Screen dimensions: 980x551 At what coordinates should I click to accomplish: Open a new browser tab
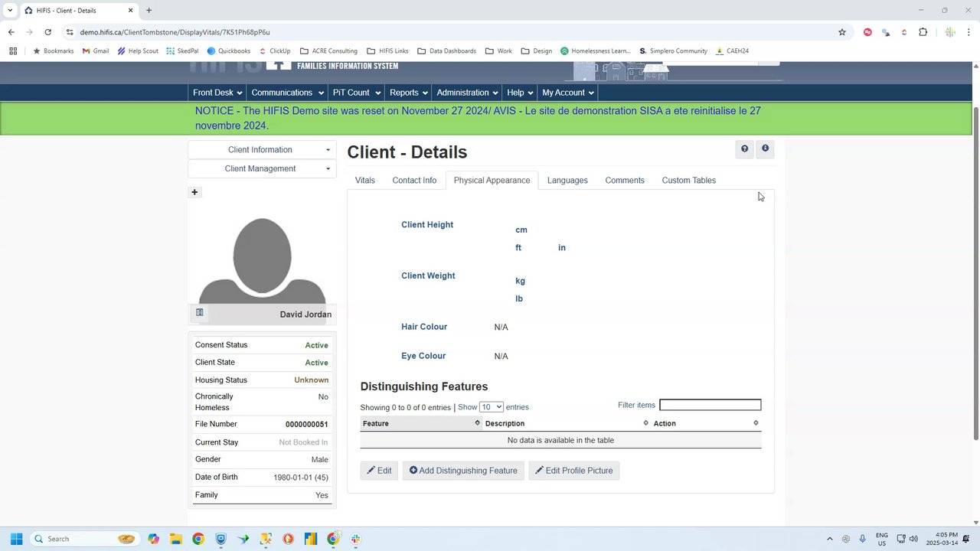coord(149,11)
